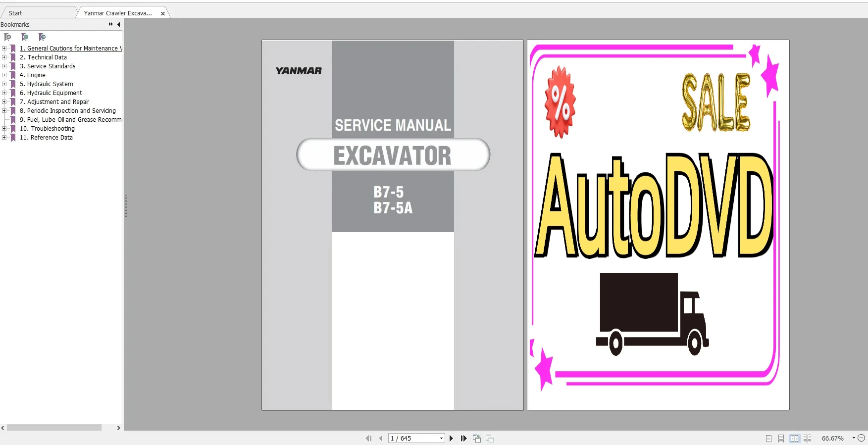Open bookmark 4. Engine
This screenshot has width=868, height=445.
pyautogui.click(x=33, y=75)
